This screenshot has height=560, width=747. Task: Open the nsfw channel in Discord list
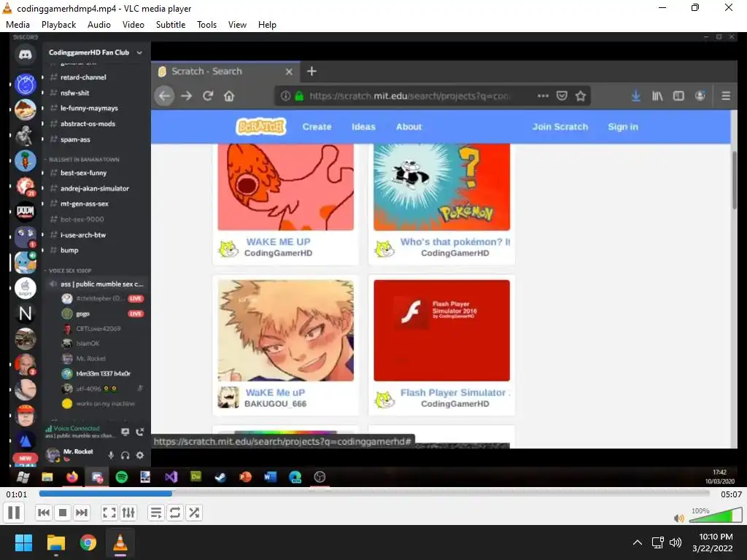(x=75, y=93)
